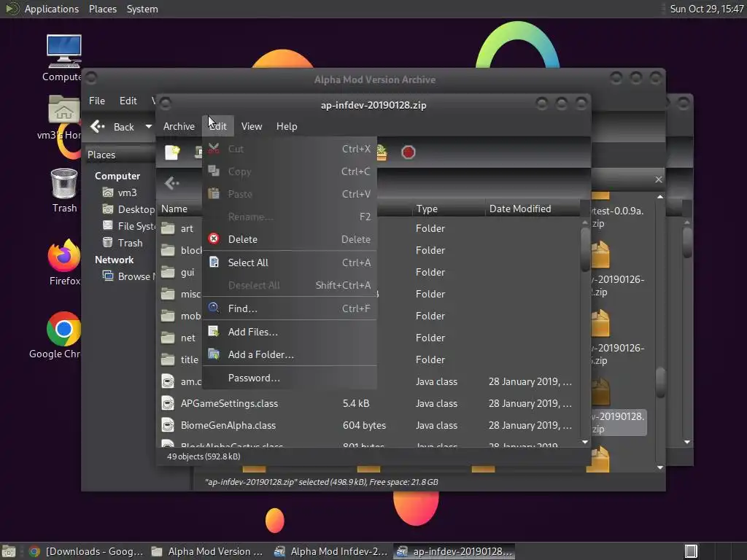Select the net folder icon
The width and height of the screenshot is (747, 560).
(x=168, y=338)
